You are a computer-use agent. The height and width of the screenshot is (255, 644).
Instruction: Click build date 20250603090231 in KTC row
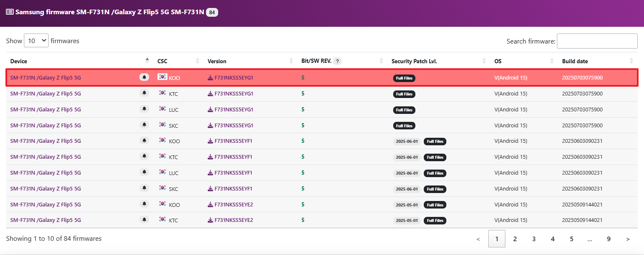tap(582, 157)
